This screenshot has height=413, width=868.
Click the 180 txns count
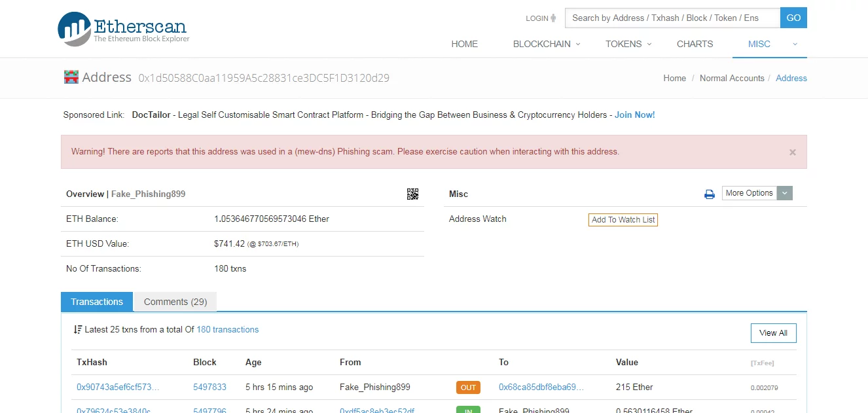pos(230,268)
